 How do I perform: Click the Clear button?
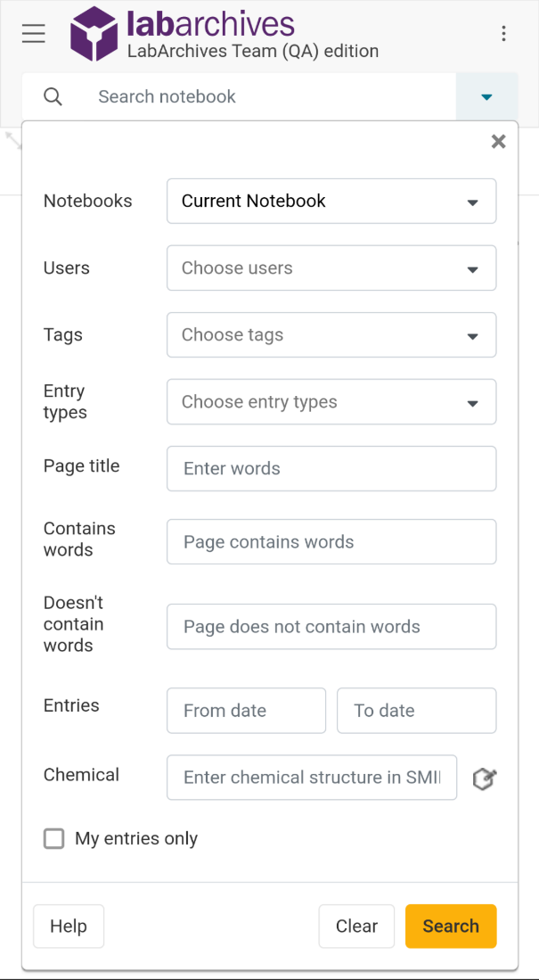tap(356, 926)
